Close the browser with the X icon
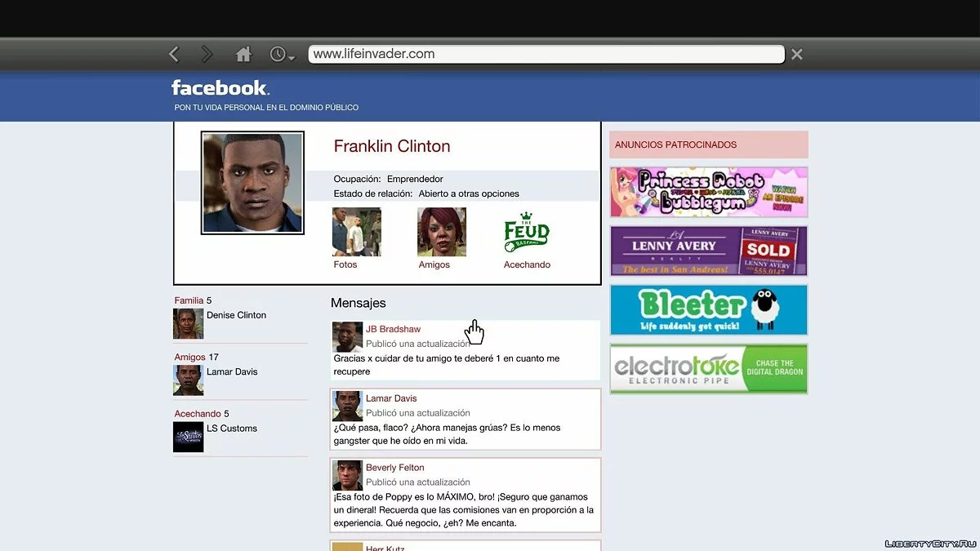Screen dimensions: 980x551 pos(797,55)
